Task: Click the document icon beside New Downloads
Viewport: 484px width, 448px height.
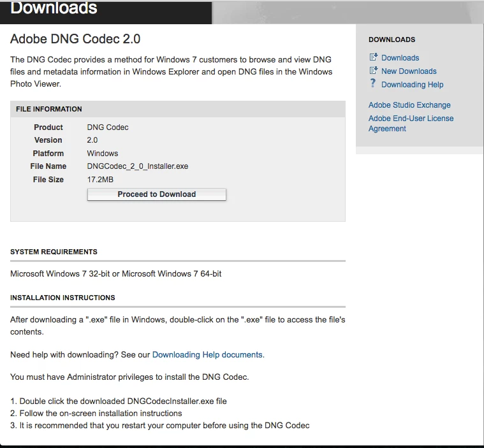Action: point(374,70)
